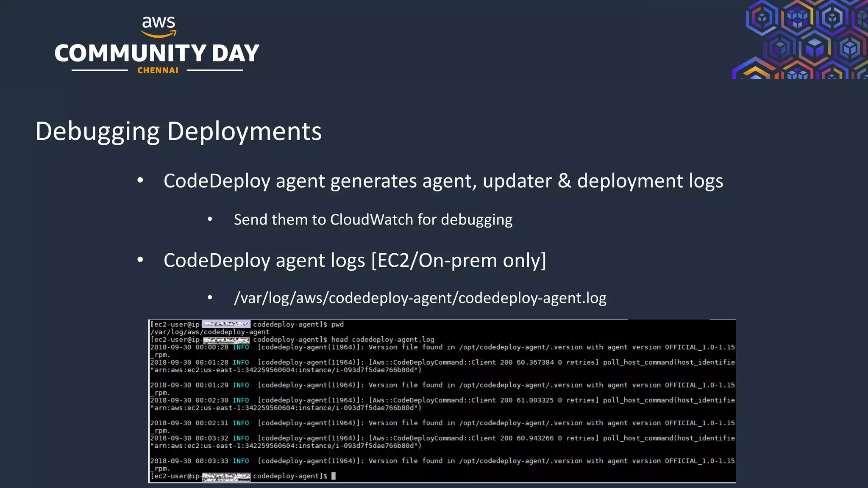Image resolution: width=868 pixels, height=488 pixels.
Task: Click 'head codedeploy-agent.log' command line
Action: pyautogui.click(x=383, y=340)
